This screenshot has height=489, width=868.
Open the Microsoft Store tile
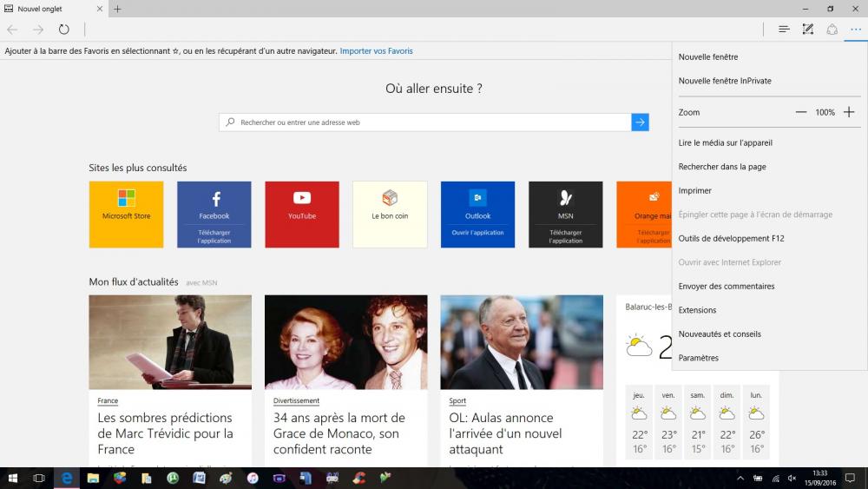coord(126,214)
